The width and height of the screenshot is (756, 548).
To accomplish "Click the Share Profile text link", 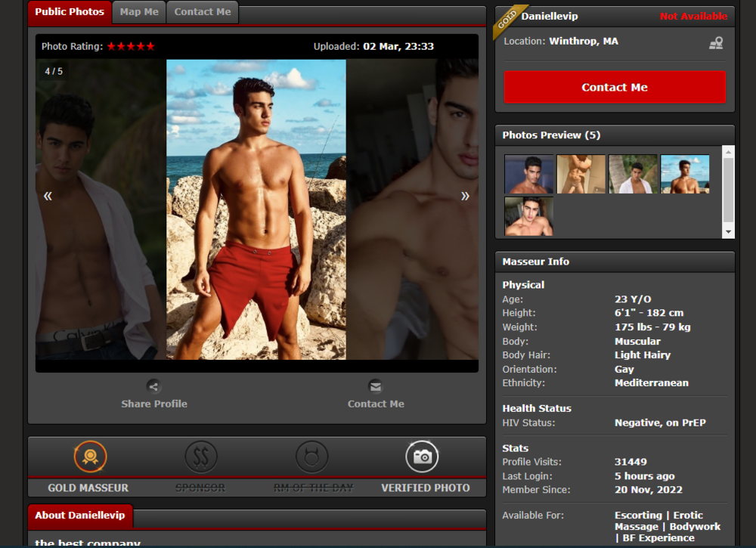I will click(154, 404).
